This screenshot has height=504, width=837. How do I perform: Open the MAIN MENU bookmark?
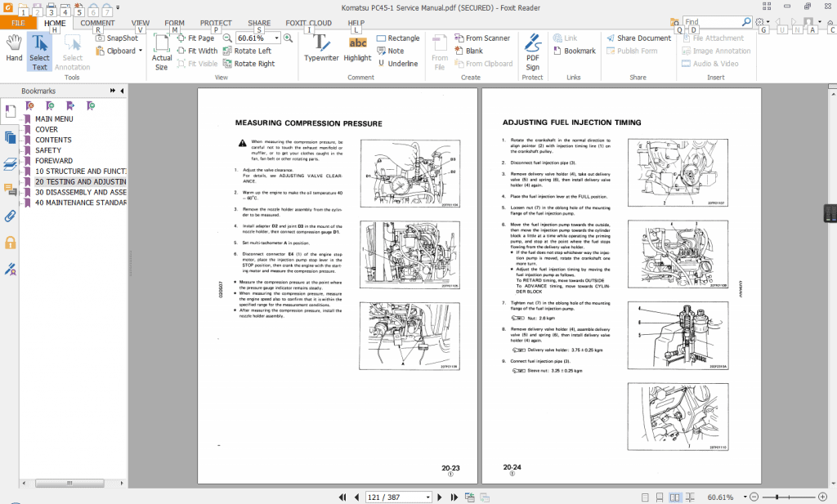(54, 119)
